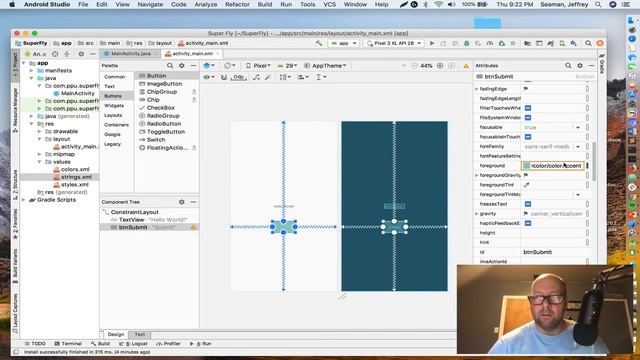This screenshot has height=360, width=640.
Task: Select the Widgets palette category
Action: 114,106
